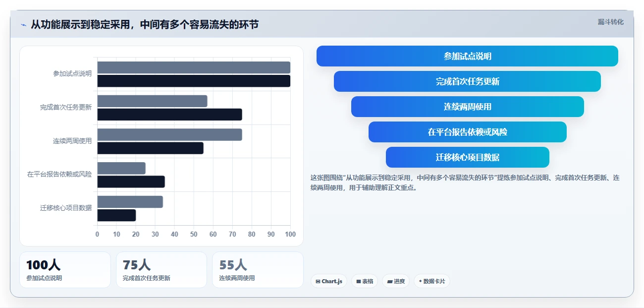Click the 数据卡片 chip star icon
This screenshot has height=308, width=644.
tap(420, 281)
